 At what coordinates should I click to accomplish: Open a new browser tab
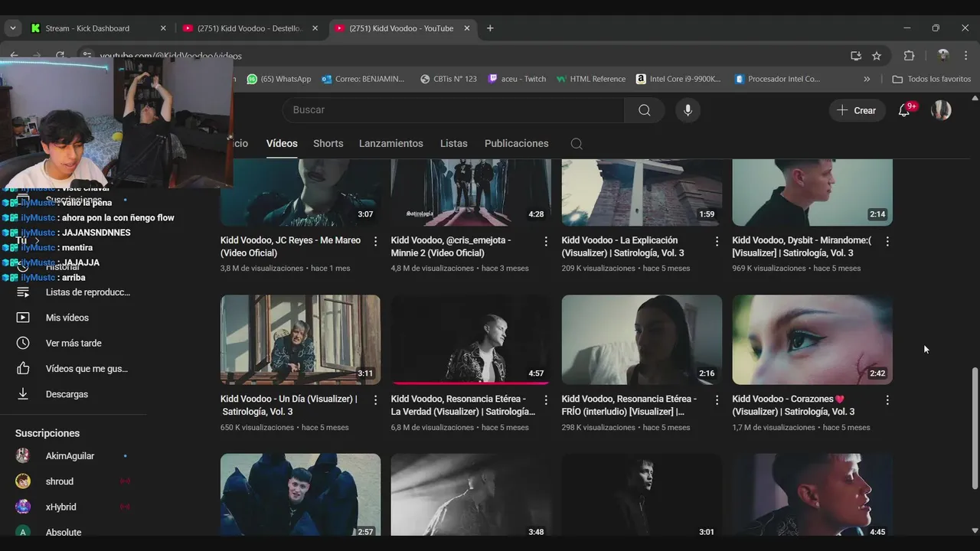(490, 28)
